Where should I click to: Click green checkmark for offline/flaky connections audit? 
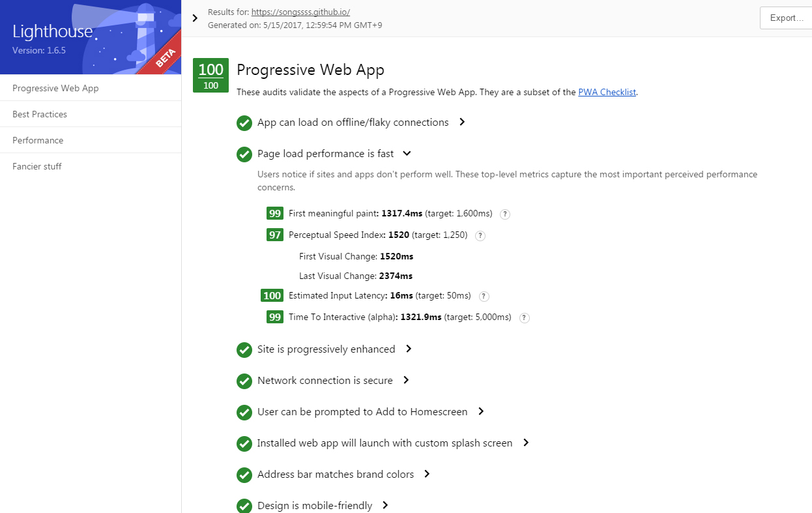click(244, 123)
